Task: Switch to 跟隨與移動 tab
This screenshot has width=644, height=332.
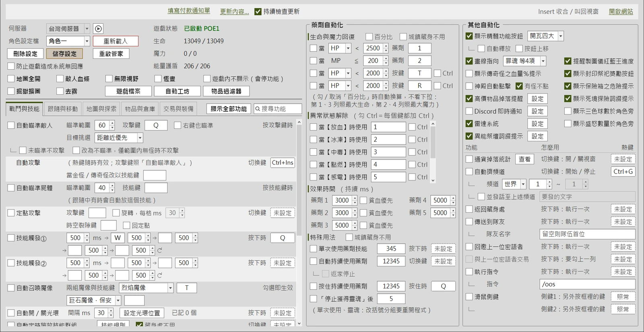Action: coord(63,109)
